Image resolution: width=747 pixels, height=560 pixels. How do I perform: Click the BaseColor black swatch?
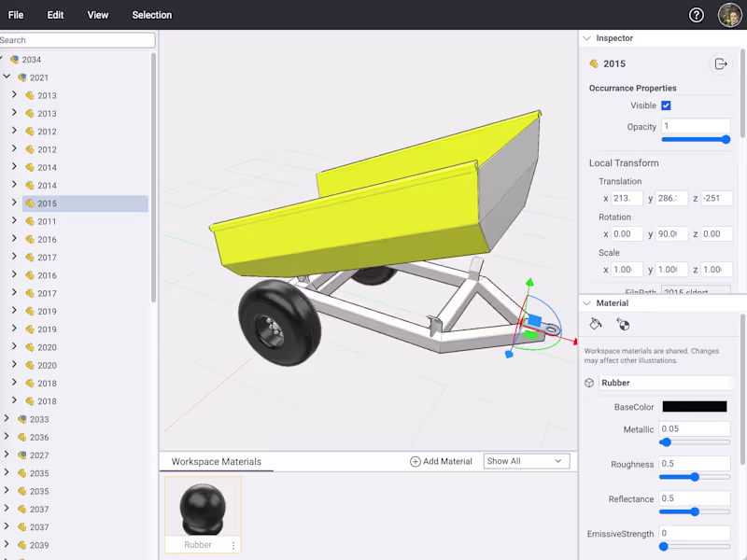pyautogui.click(x=695, y=407)
